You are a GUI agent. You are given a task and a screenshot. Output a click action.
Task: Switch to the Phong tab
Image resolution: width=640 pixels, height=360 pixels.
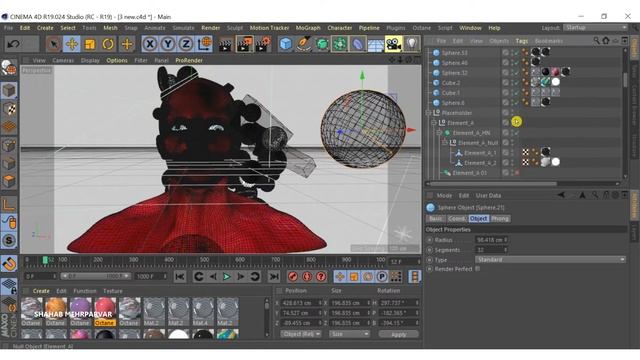click(500, 219)
